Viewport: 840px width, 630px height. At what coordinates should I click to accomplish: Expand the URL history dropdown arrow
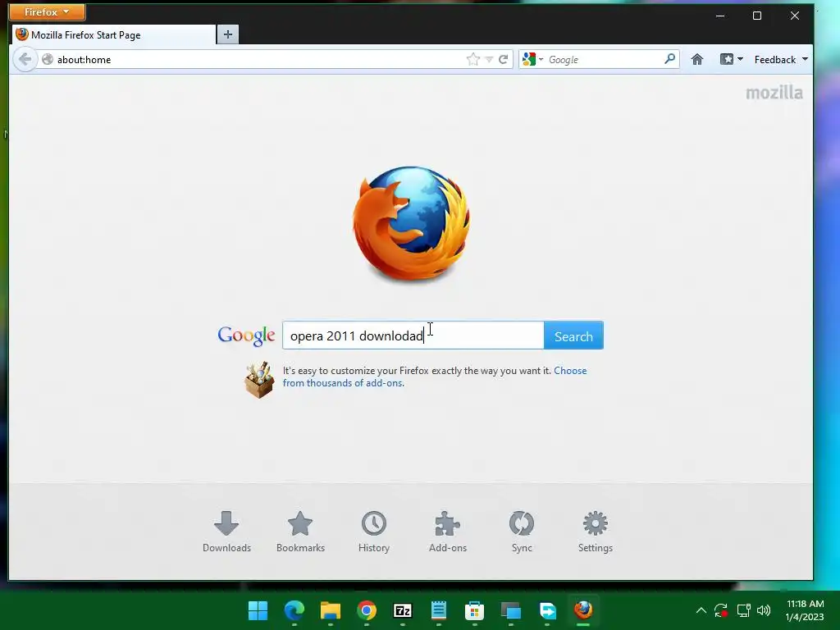489,60
